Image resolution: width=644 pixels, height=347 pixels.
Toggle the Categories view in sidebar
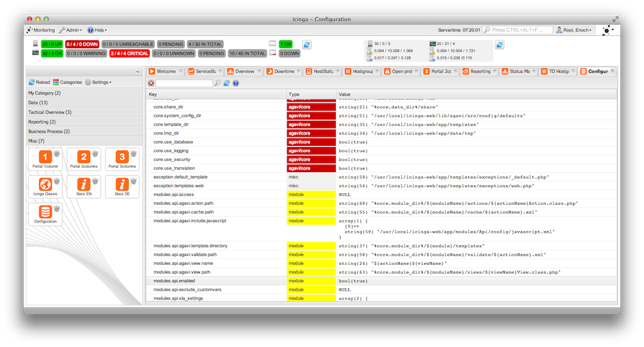point(67,83)
